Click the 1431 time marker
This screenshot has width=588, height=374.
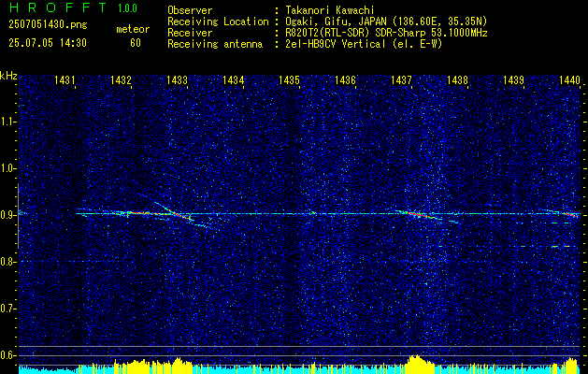click(65, 79)
